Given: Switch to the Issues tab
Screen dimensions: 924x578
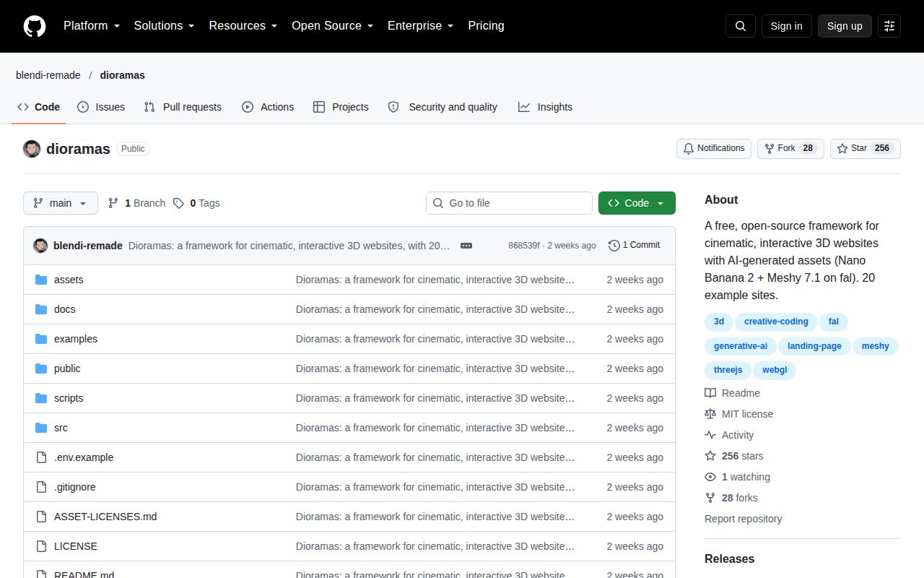Looking at the screenshot, I should pyautogui.click(x=101, y=107).
